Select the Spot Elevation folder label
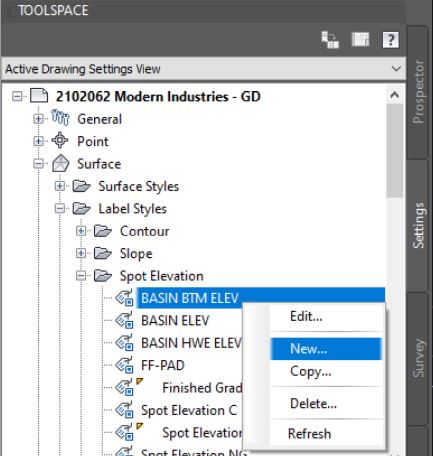433x456 pixels. tap(162, 276)
